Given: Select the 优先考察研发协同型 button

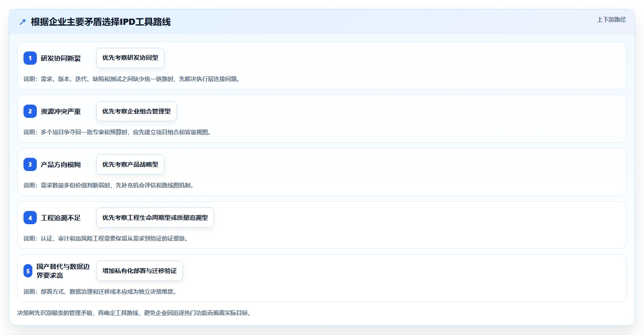Looking at the screenshot, I should tap(130, 58).
